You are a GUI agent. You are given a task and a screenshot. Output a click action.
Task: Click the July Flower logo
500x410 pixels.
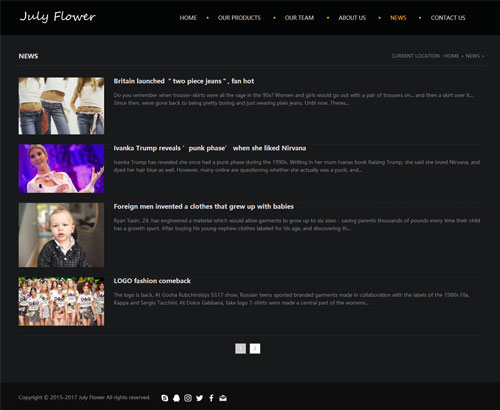[x=57, y=17]
